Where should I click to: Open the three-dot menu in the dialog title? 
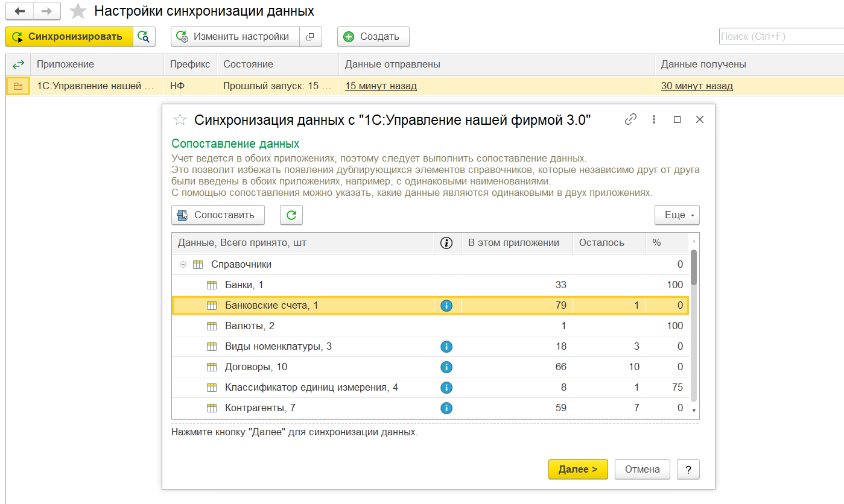[654, 119]
